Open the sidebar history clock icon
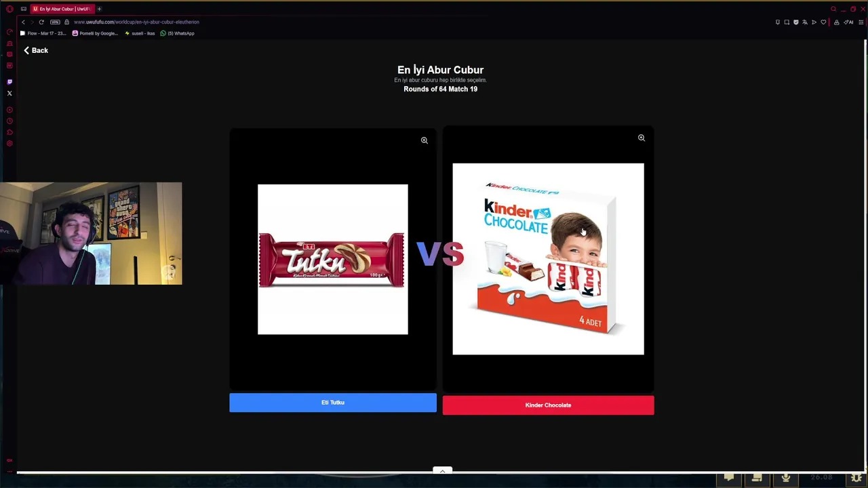Screen dimensions: 868x488 pyautogui.click(x=9, y=121)
